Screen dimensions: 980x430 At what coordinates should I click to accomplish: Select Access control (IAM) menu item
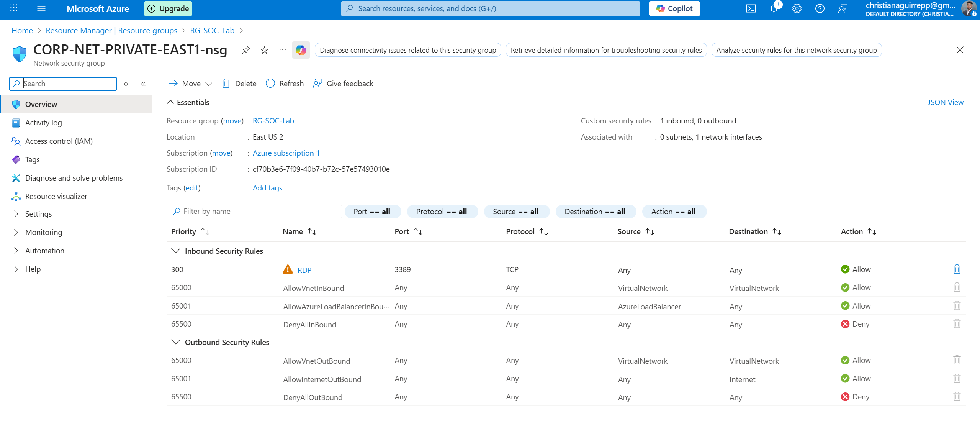[x=59, y=141]
